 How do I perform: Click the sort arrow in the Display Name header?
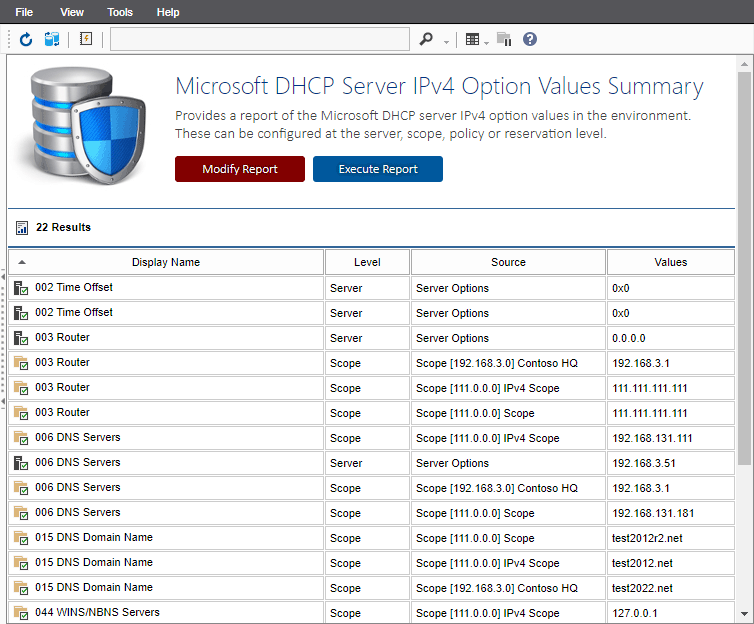[22, 262]
